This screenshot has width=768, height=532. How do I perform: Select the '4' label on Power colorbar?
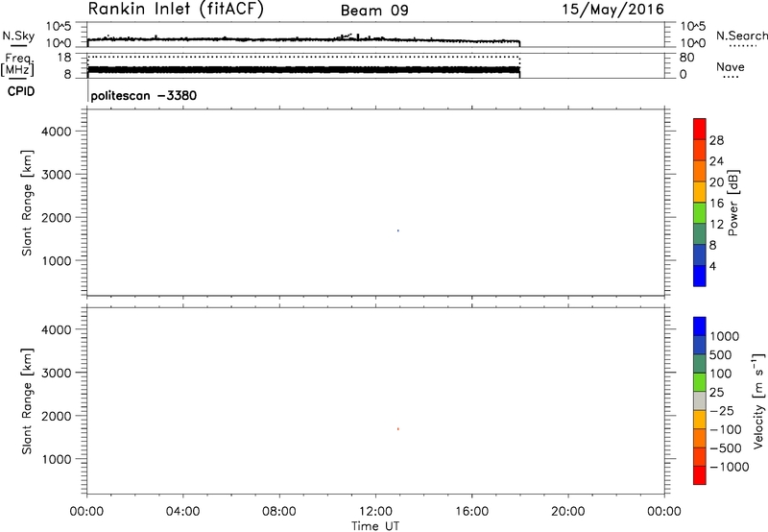click(x=713, y=266)
